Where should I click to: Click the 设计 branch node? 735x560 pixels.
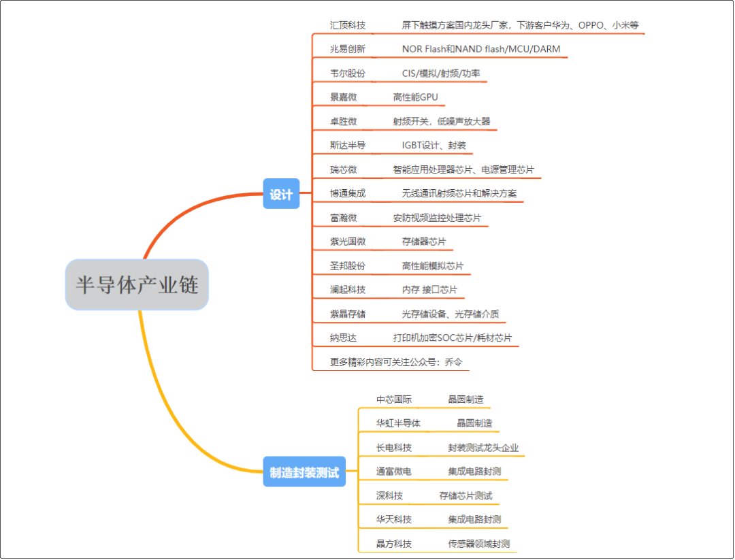[281, 193]
